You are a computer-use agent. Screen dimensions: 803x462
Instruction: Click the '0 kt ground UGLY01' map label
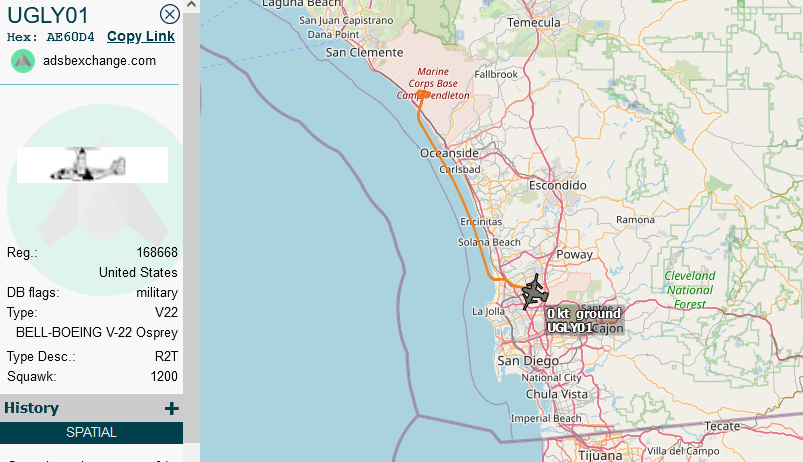584,320
